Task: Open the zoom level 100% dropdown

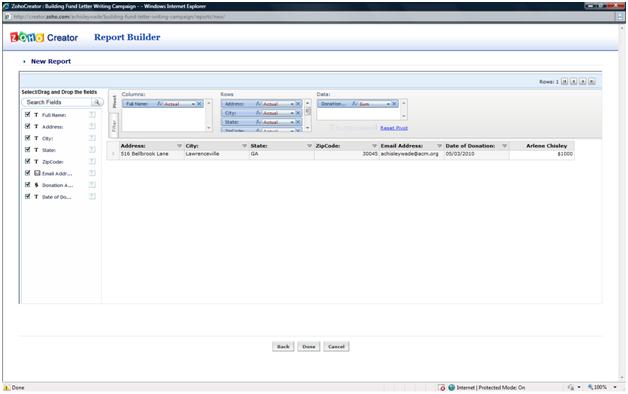Action: (615, 387)
